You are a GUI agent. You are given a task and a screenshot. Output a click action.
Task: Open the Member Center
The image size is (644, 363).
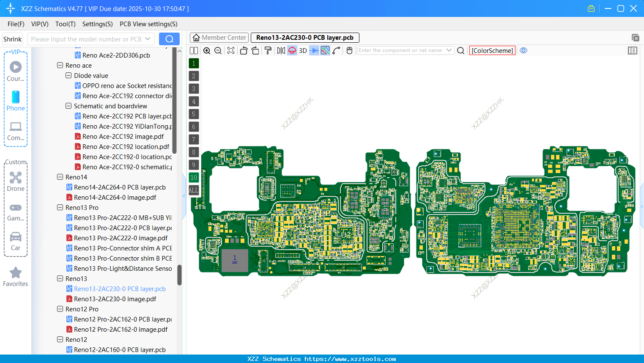[219, 38]
